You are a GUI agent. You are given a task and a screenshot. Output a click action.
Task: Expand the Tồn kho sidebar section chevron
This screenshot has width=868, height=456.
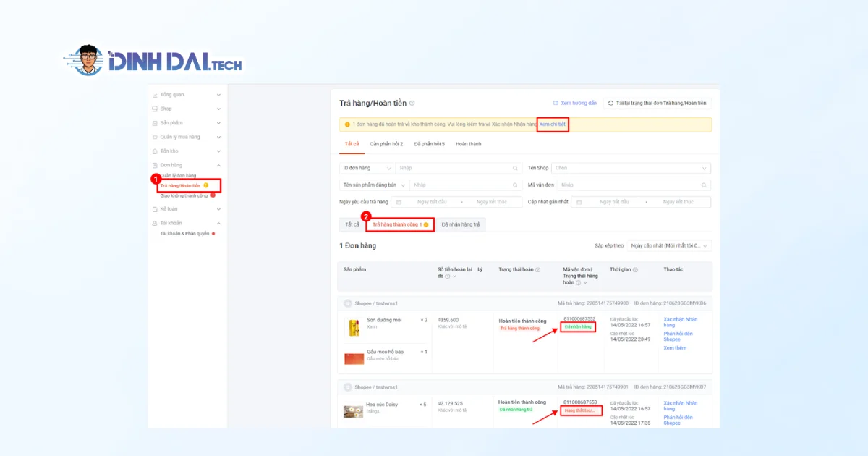coord(218,151)
